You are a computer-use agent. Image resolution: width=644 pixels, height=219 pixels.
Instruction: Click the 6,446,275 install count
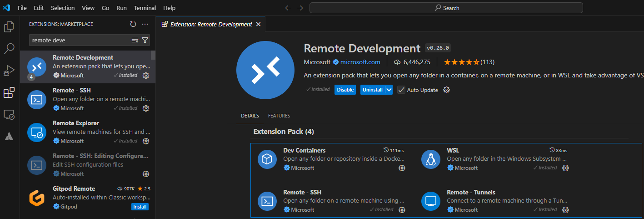click(412, 62)
